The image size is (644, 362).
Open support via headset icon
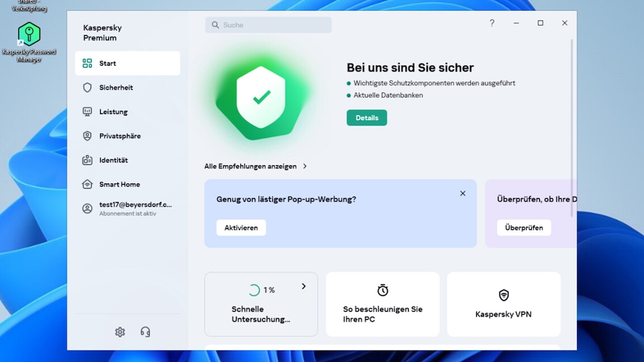click(145, 331)
